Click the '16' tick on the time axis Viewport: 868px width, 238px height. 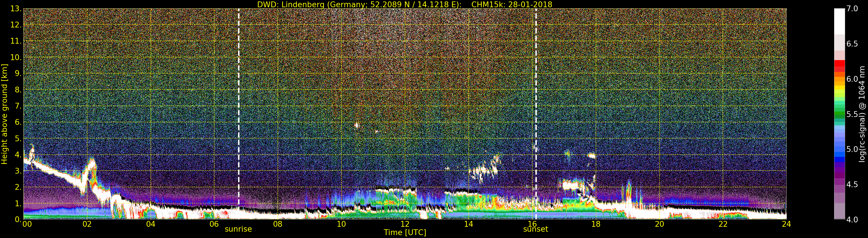[532, 224]
